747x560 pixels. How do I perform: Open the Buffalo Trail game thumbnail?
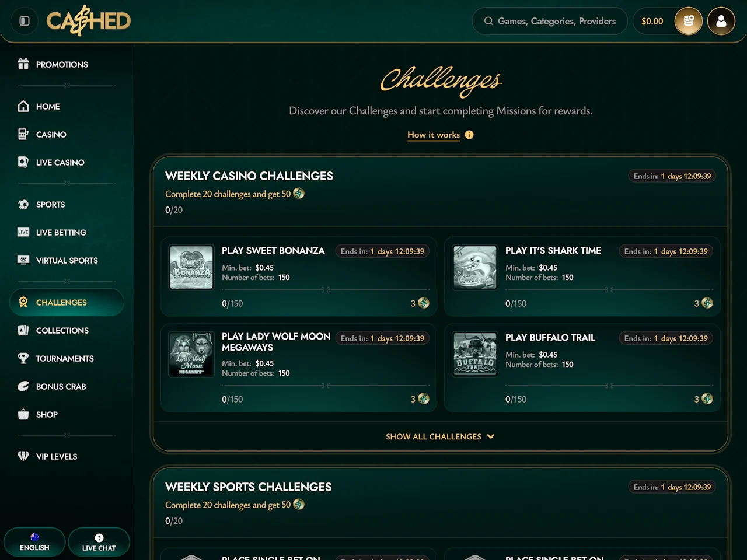[475, 354]
